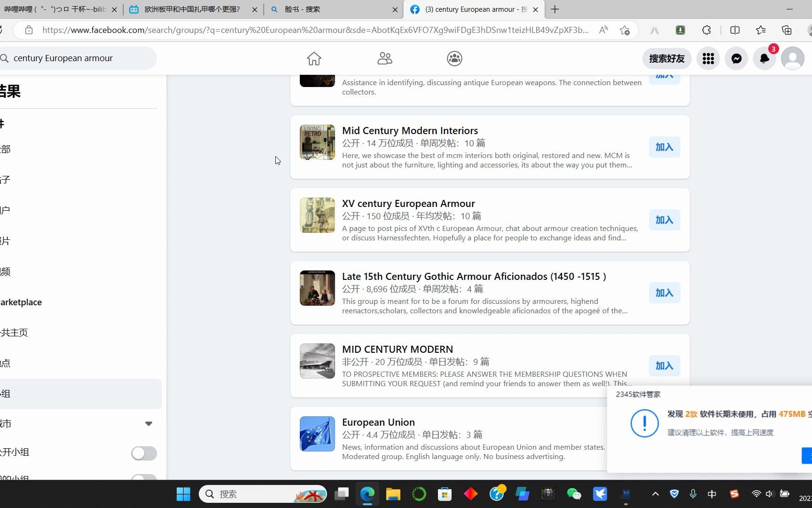812x508 pixels.
Task: Open the notifications bell icon
Action: 765,58
